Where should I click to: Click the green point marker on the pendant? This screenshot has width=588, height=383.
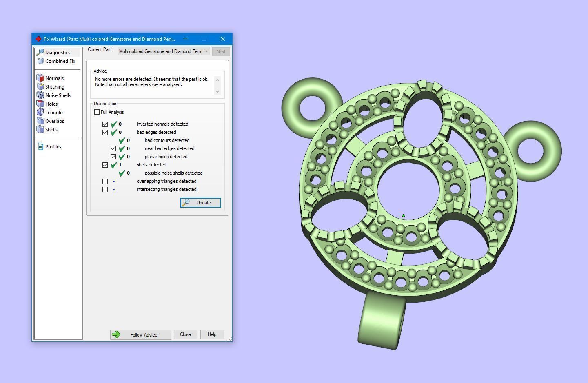(x=404, y=216)
